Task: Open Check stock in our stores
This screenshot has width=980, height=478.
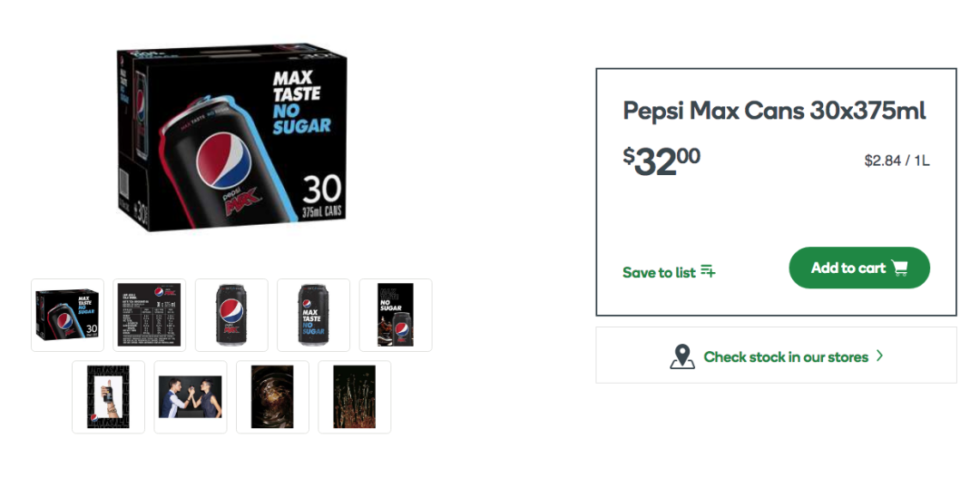Action: coord(786,356)
